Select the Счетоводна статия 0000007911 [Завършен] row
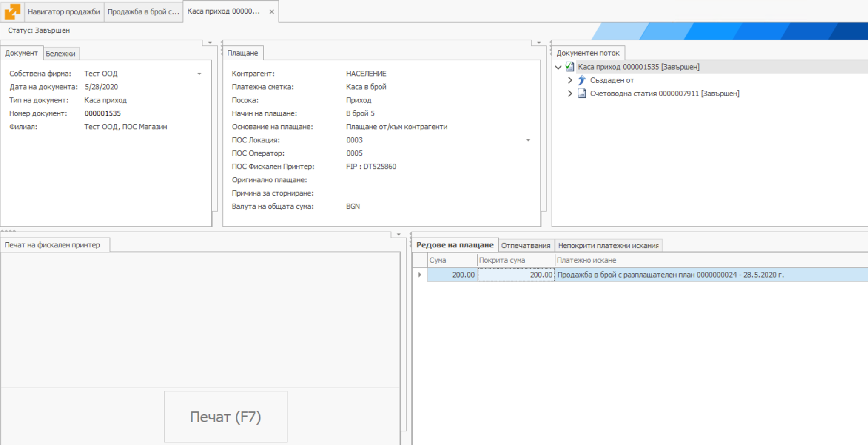 coord(664,94)
